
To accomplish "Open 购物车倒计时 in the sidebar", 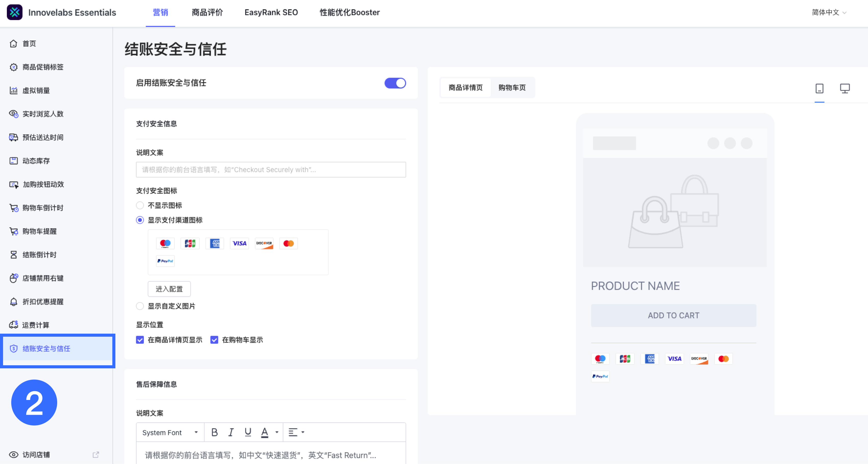I will pyautogui.click(x=43, y=208).
